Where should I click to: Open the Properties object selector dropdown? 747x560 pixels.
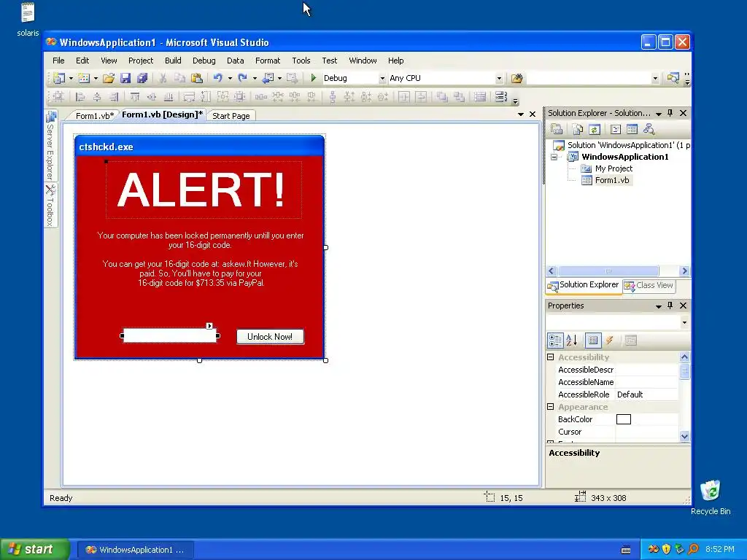[x=684, y=322]
